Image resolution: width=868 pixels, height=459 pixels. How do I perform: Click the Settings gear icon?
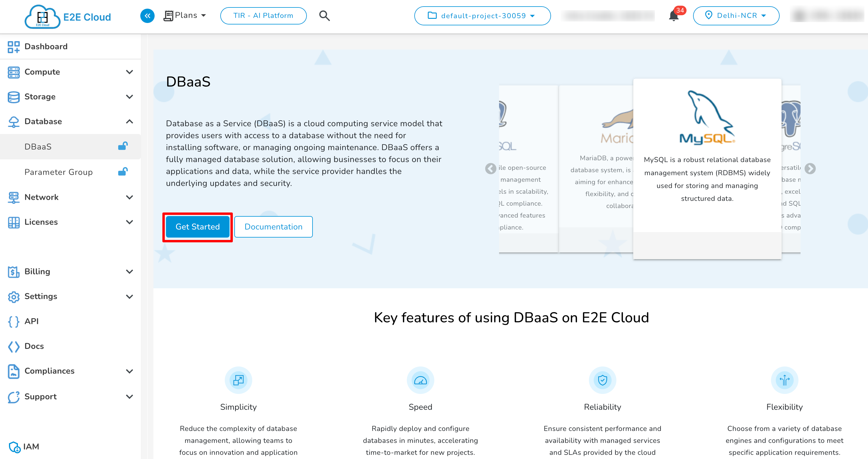pos(13,297)
